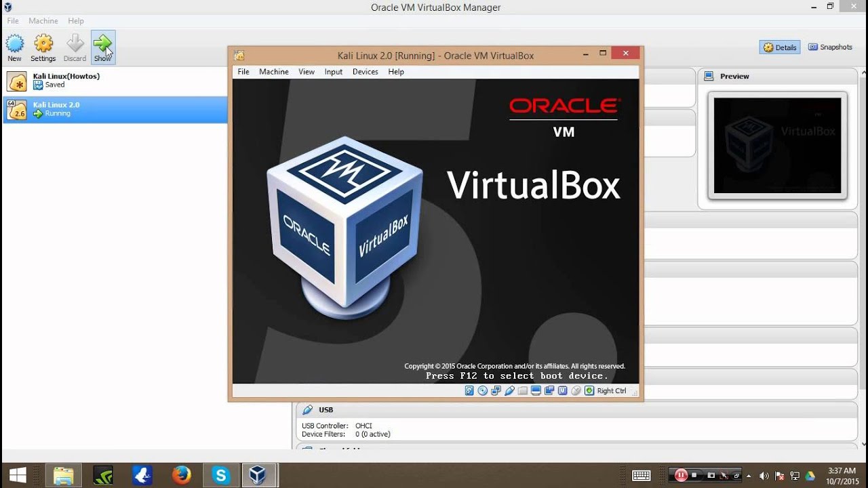The height and width of the screenshot is (488, 868).
Task: Click the 'OHCI' USB controller value
Action: pyautogui.click(x=363, y=426)
